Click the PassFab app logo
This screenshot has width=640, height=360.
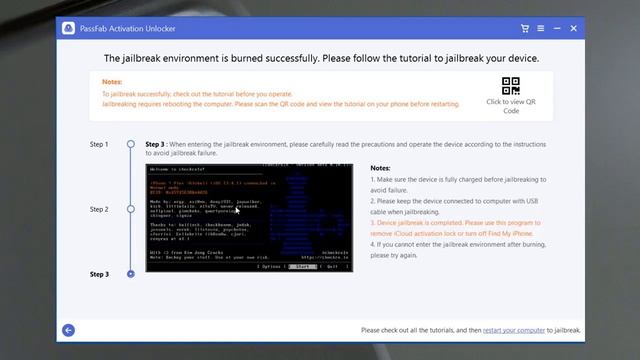68,28
